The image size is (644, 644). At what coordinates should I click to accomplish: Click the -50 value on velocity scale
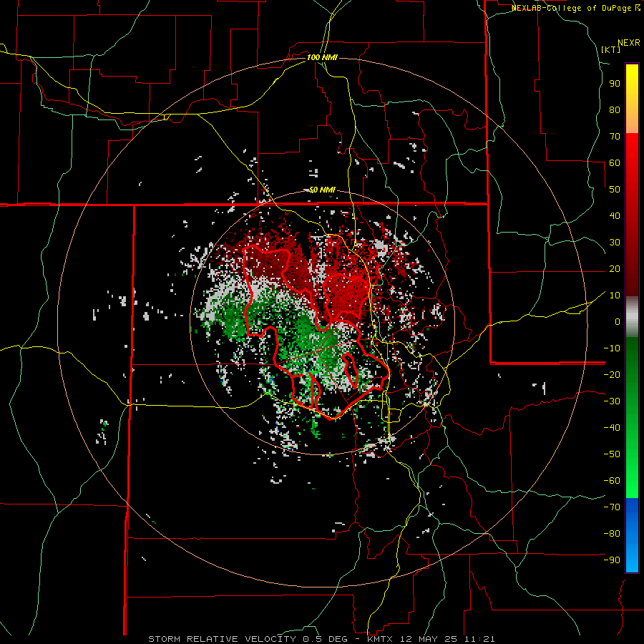click(x=612, y=454)
